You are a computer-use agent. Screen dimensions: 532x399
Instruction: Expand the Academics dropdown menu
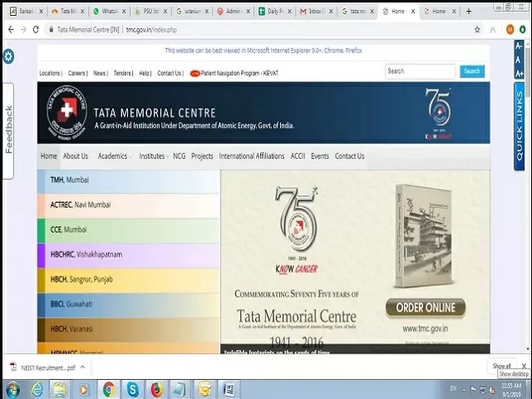point(114,156)
